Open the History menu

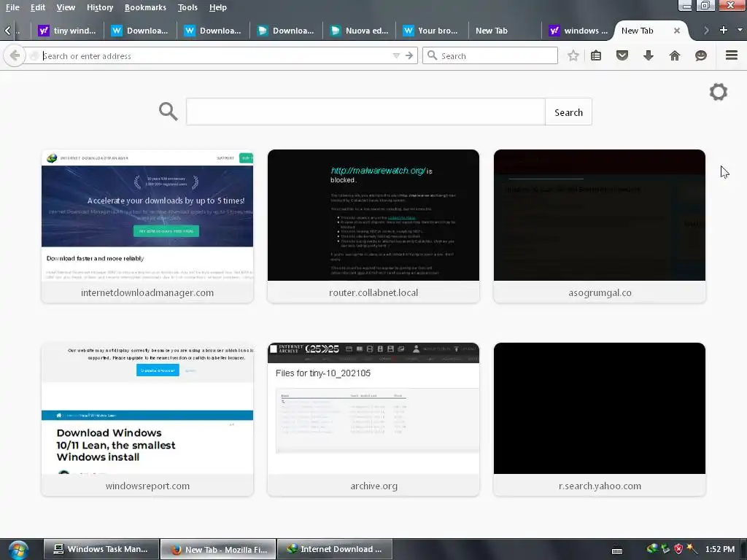(100, 7)
